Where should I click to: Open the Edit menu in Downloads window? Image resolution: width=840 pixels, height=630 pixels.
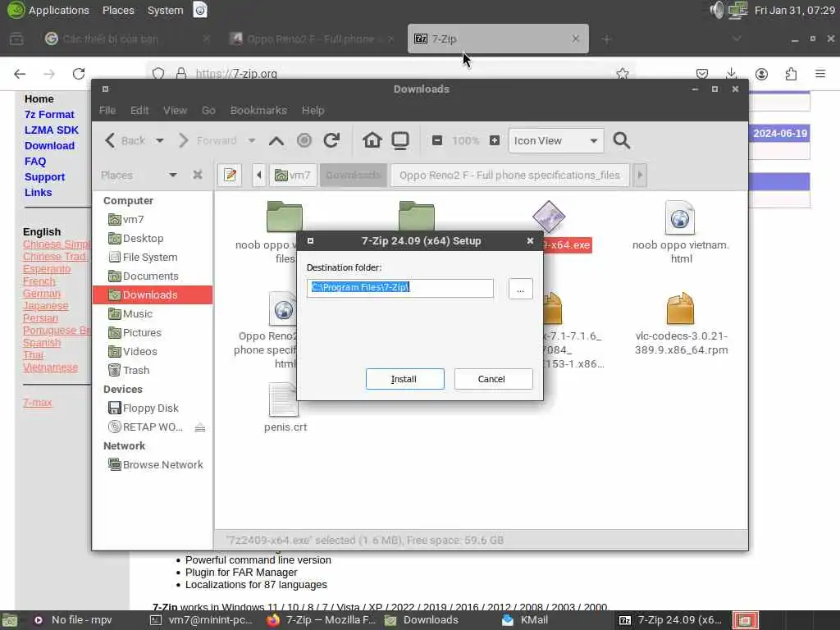point(139,111)
